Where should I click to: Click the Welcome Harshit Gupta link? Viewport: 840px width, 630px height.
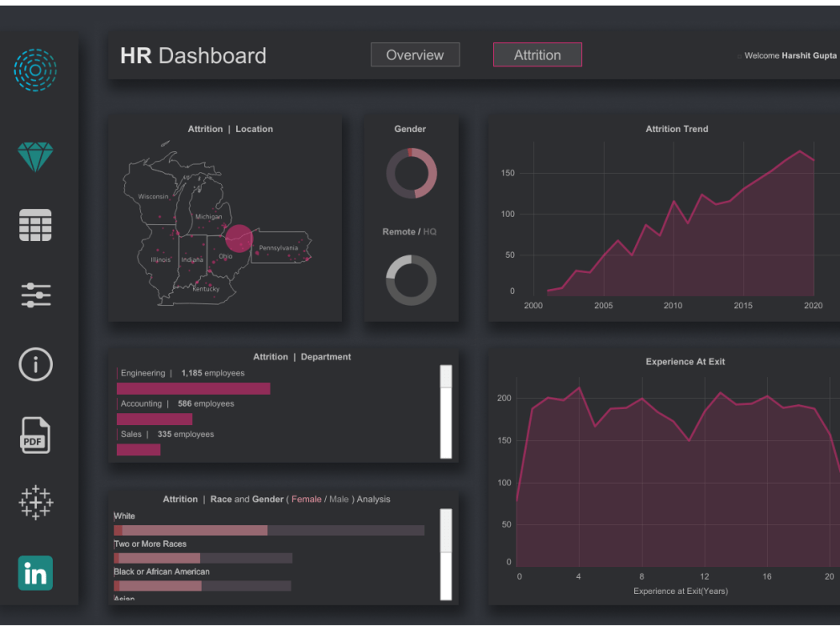coord(790,55)
